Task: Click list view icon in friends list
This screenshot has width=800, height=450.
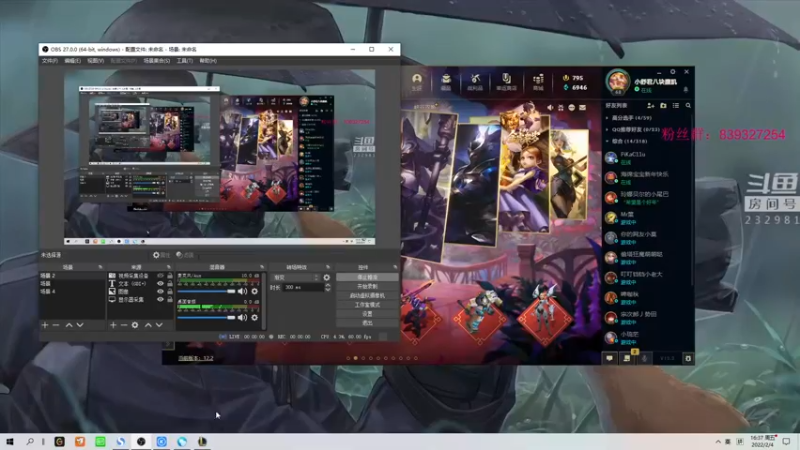Action: 676,106
